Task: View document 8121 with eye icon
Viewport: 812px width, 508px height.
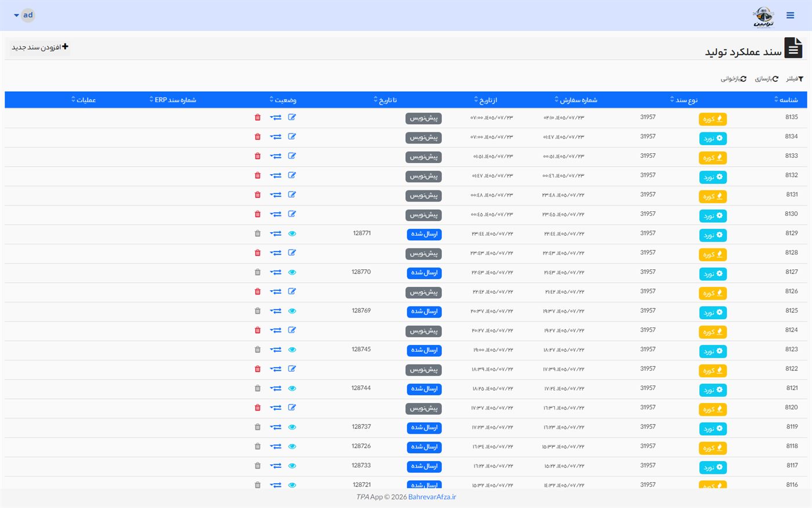Action: click(x=292, y=388)
